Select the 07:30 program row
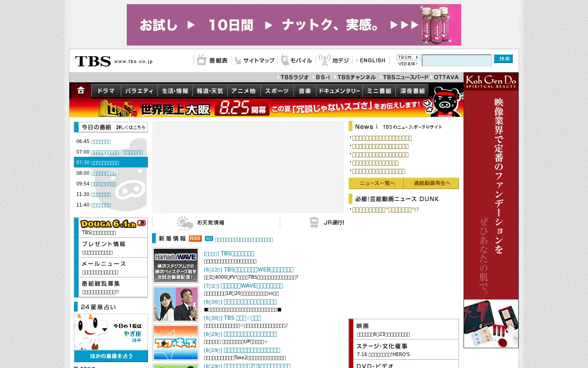This screenshot has height=368, width=588. point(111,162)
